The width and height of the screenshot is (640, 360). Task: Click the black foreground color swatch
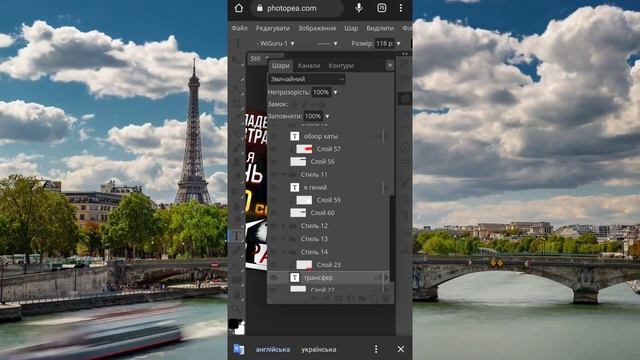pos(233,324)
